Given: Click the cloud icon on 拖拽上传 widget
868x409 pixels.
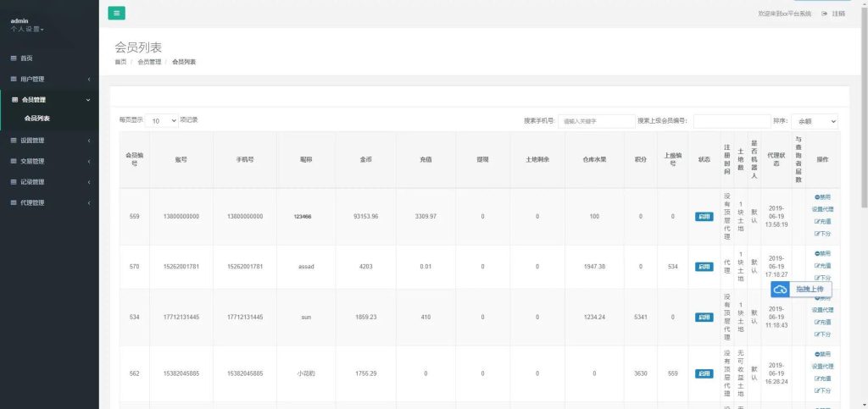Looking at the screenshot, I should 781,290.
